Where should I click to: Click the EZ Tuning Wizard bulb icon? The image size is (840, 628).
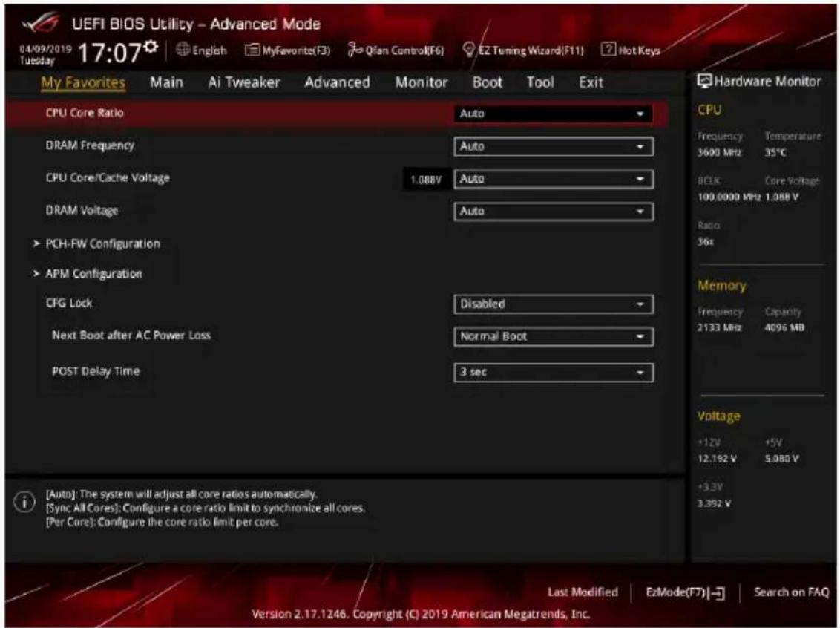[x=469, y=50]
